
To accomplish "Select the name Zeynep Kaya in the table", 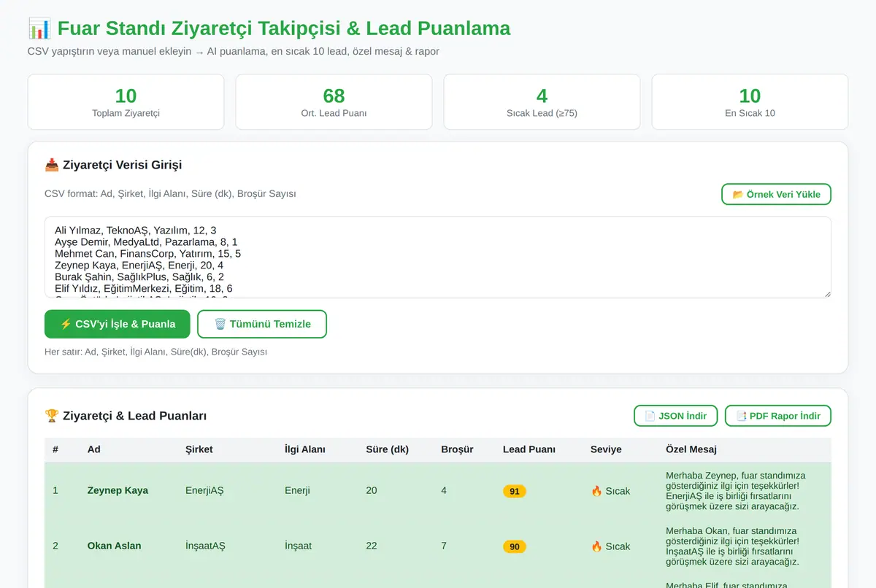I will coord(118,490).
